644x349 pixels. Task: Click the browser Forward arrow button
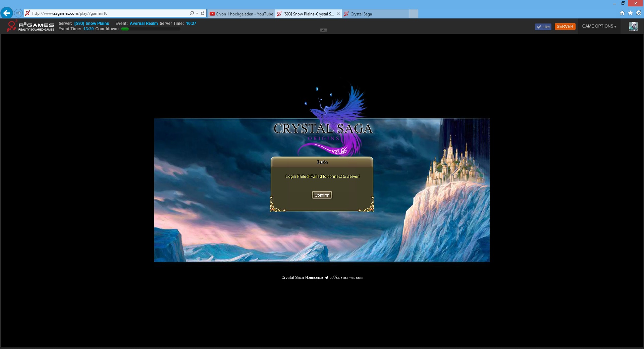(x=18, y=13)
